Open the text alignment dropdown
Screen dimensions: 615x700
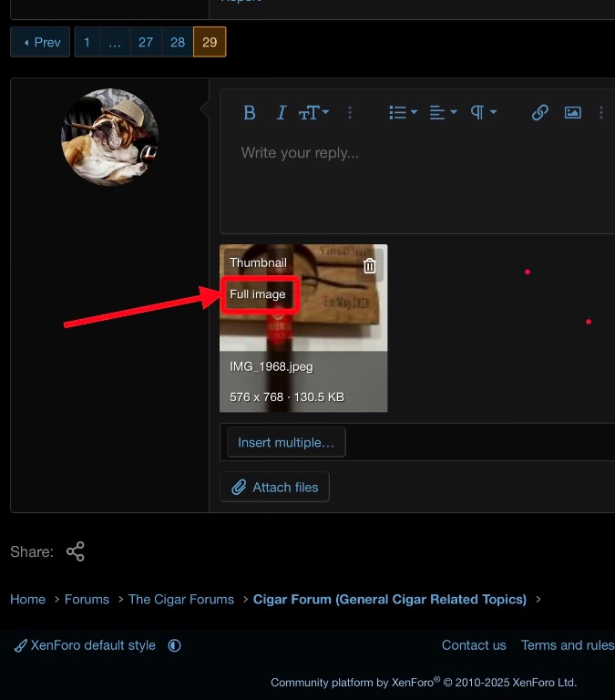(x=442, y=113)
